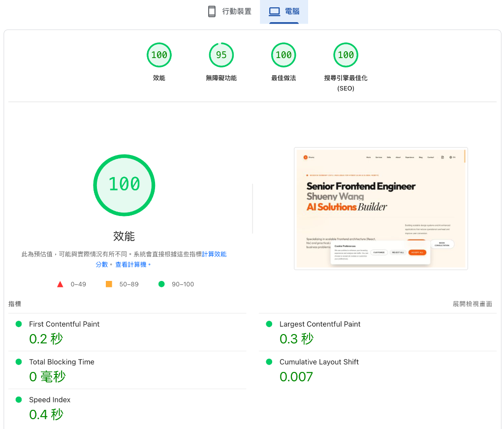Click the green dot beside Cumulative Layout Shift
504x429 pixels.
tap(269, 362)
